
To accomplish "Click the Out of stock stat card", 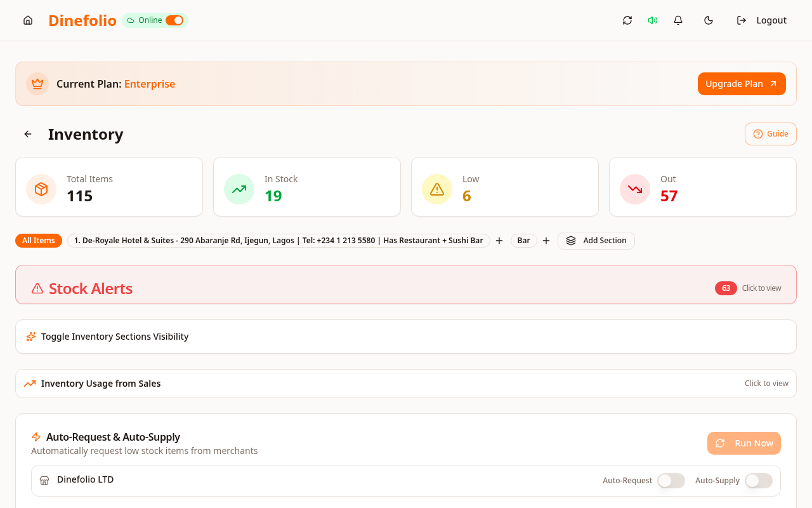I will pos(703,187).
